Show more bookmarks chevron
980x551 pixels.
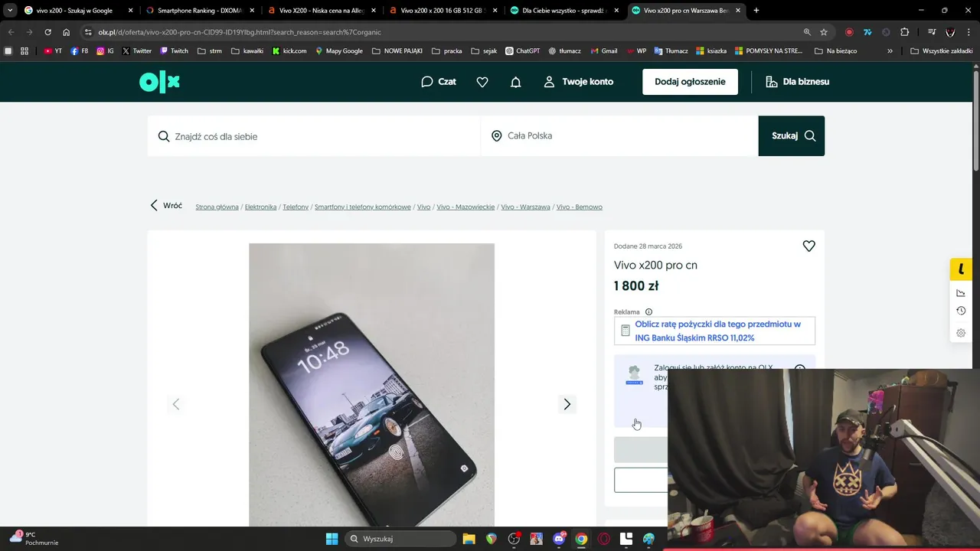[890, 51]
